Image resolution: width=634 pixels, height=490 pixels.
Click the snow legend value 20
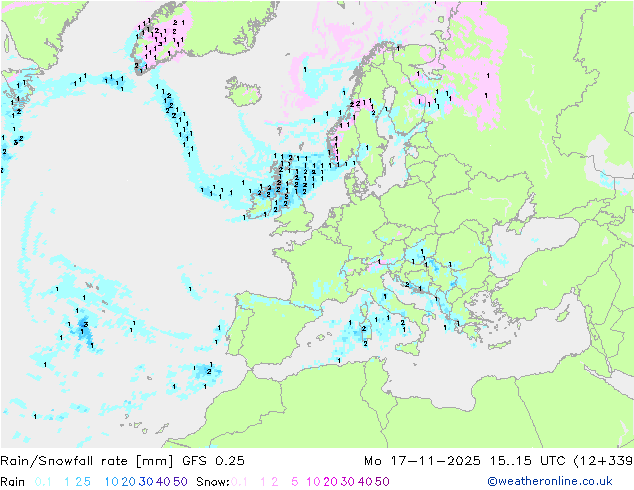click(330, 482)
